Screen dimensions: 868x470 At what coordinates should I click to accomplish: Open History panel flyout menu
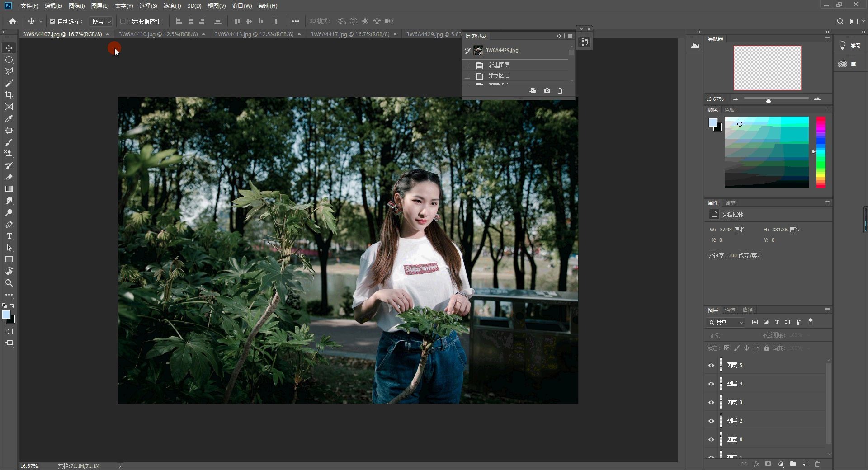[x=570, y=36]
